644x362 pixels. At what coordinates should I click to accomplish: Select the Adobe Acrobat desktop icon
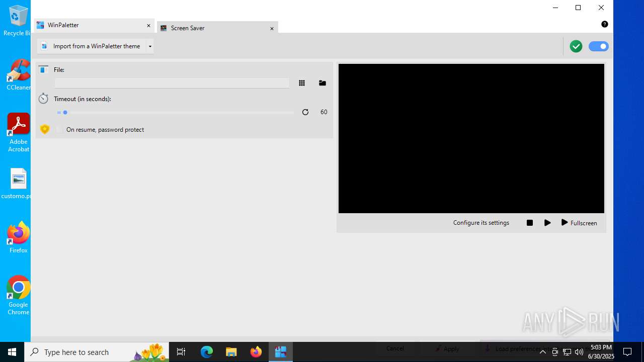pos(18,133)
